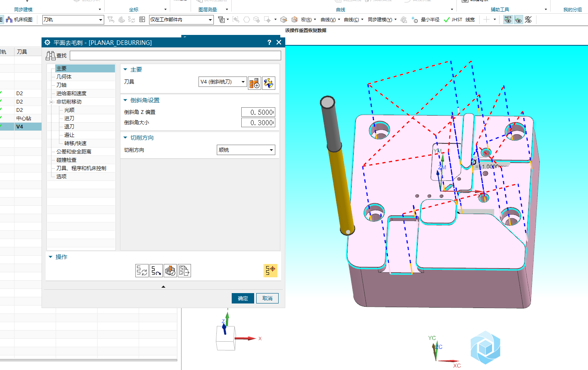Click the edit tool wrench icon
The height and width of the screenshot is (370, 588).
[x=269, y=83]
